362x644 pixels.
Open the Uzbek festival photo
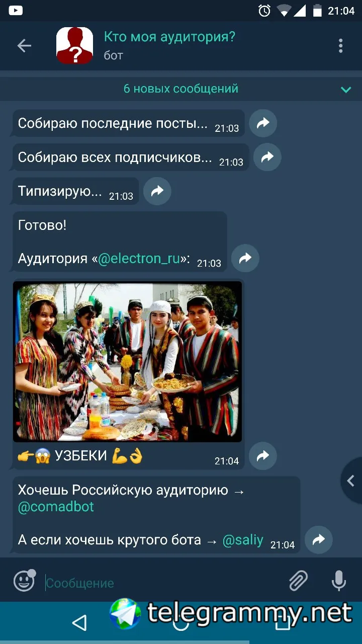(x=127, y=361)
